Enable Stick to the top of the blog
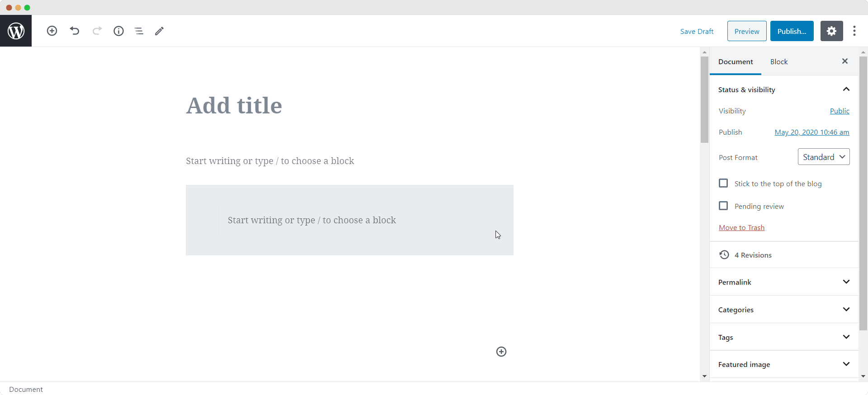 [723, 183]
